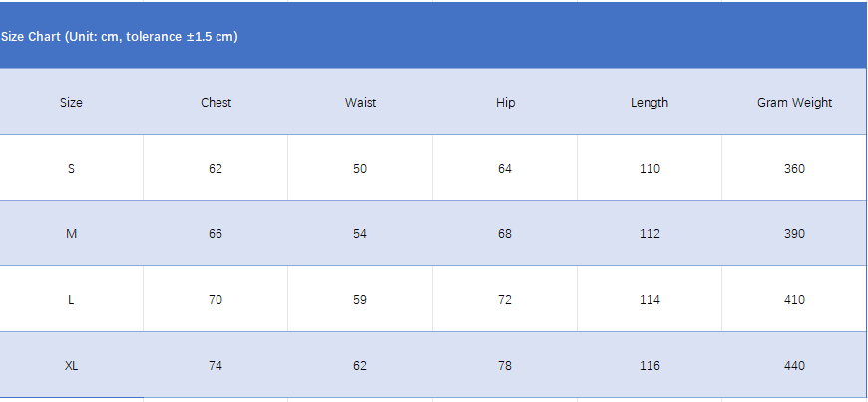Select length value 116 for size XL
This screenshot has height=402, width=868.
tap(650, 366)
